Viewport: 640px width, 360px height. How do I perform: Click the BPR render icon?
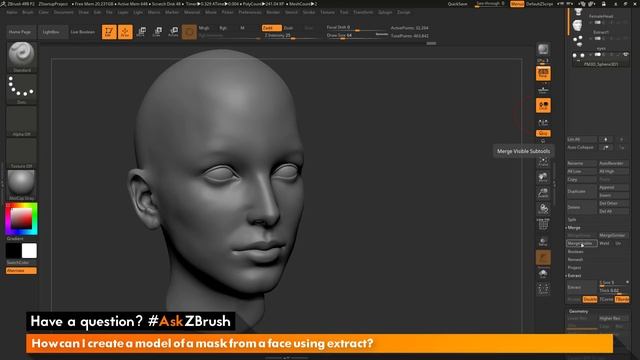543,50
